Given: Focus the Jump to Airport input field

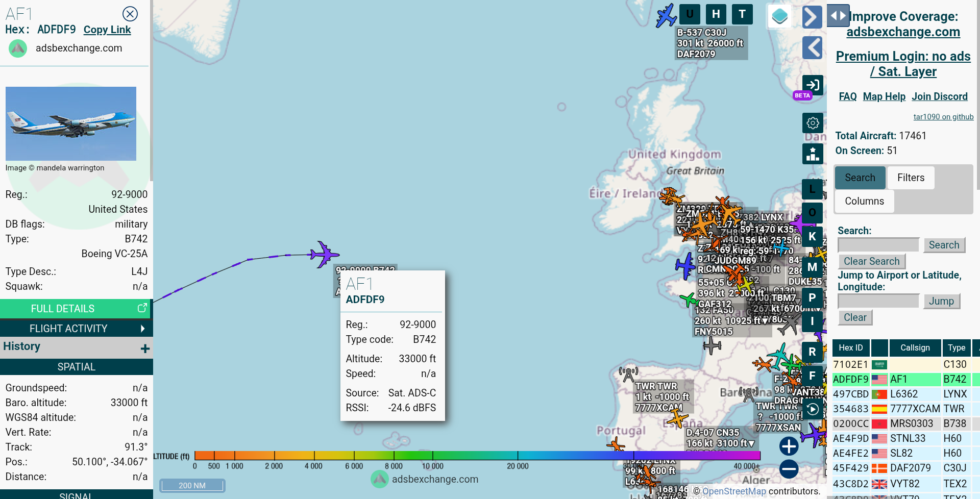Looking at the screenshot, I should pos(878,301).
